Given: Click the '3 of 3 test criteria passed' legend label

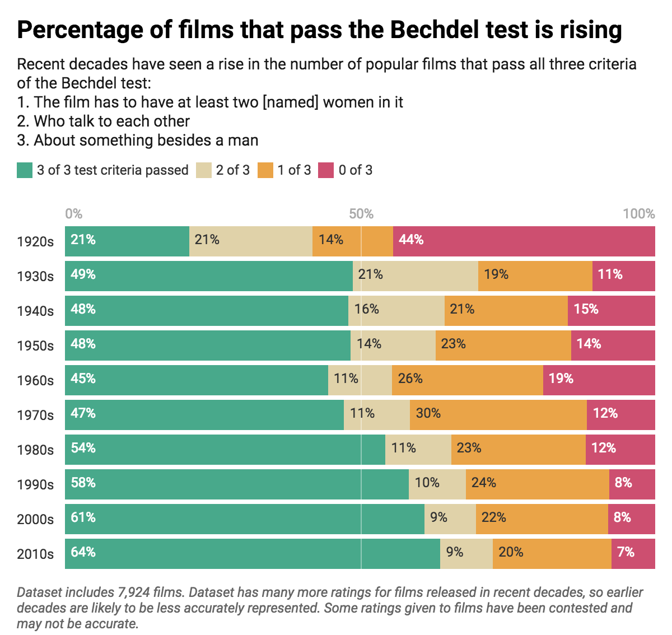Looking at the screenshot, I should point(113,170).
